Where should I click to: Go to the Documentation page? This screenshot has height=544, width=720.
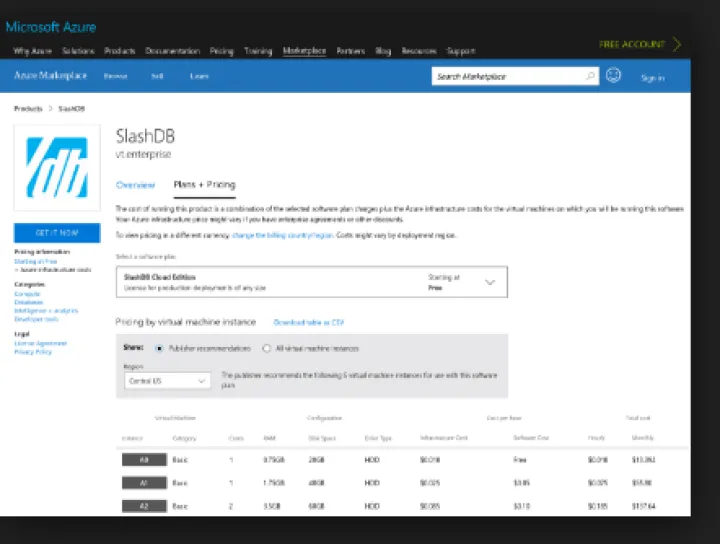click(x=172, y=51)
